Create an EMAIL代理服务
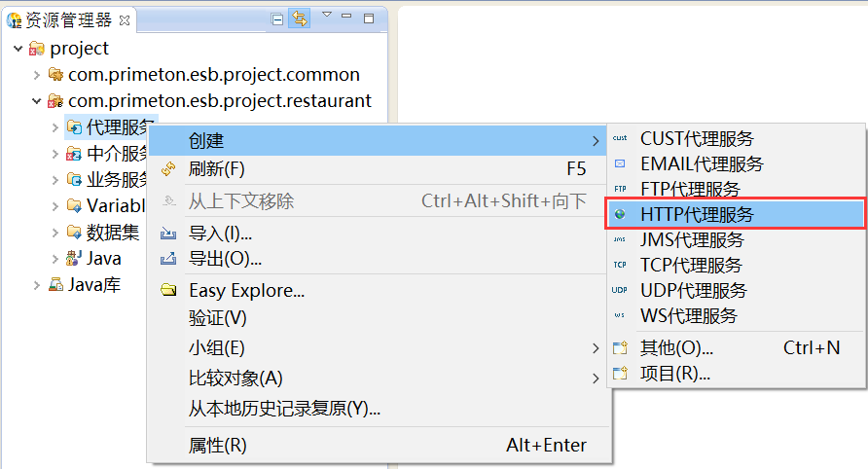 point(737,163)
